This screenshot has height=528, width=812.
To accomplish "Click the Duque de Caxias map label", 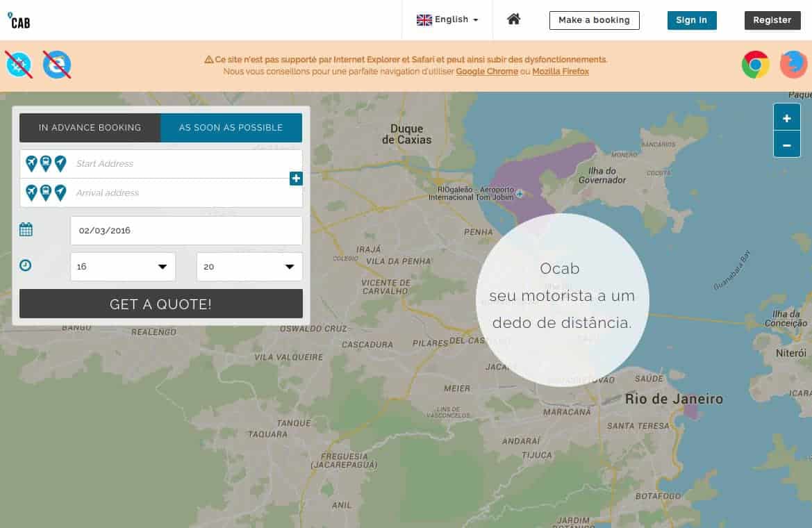I will tap(406, 133).
